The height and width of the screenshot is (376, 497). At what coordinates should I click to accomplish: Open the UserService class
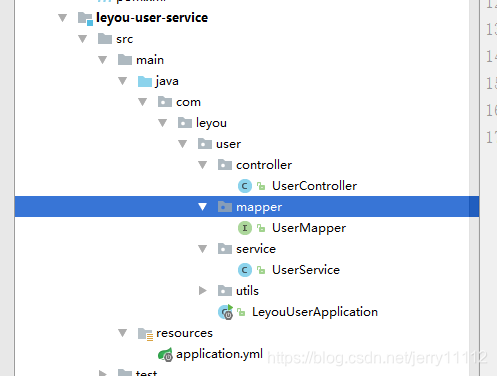[x=306, y=270]
